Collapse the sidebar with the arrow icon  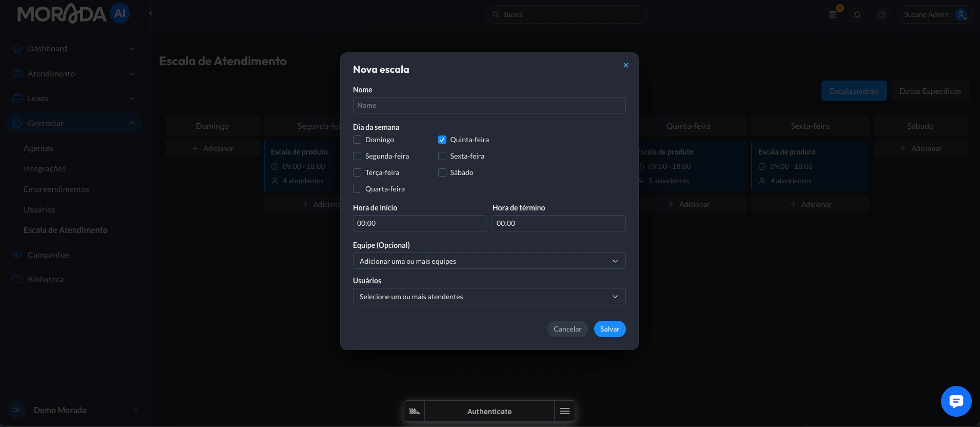click(150, 13)
